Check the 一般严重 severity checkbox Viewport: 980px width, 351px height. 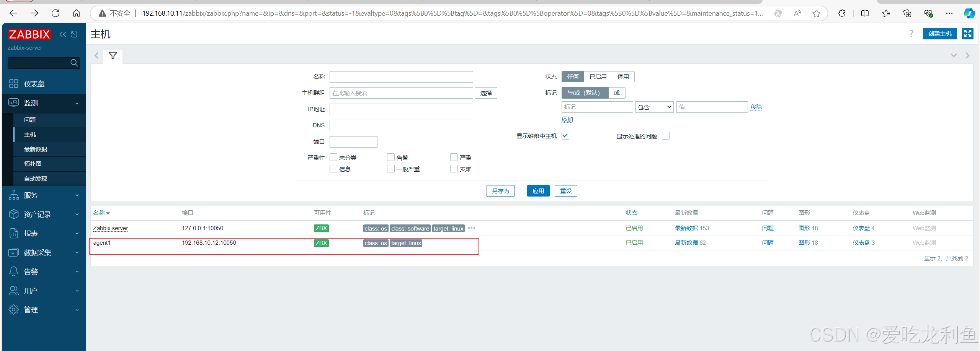pos(391,169)
